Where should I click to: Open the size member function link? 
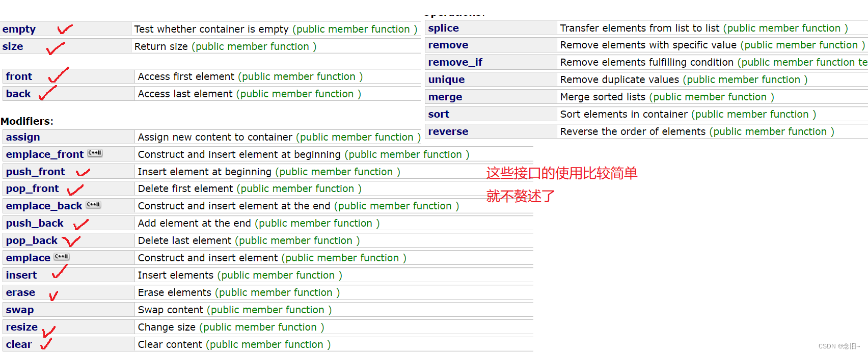click(x=13, y=46)
